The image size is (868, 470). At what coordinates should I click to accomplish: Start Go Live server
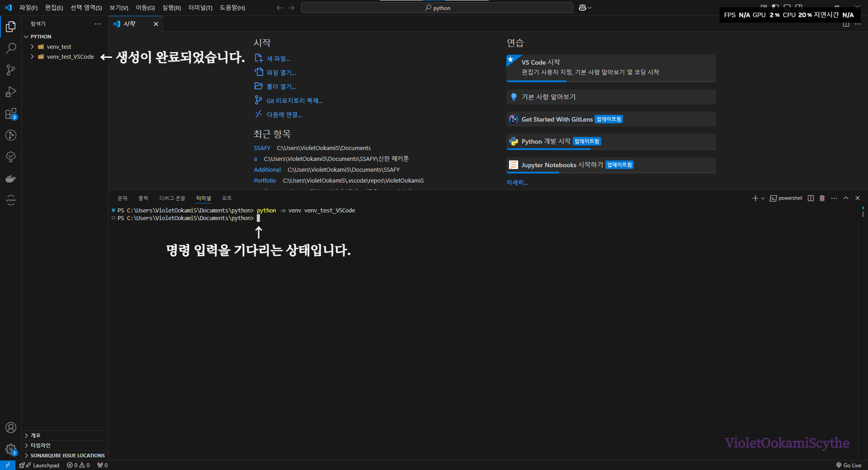click(849, 465)
